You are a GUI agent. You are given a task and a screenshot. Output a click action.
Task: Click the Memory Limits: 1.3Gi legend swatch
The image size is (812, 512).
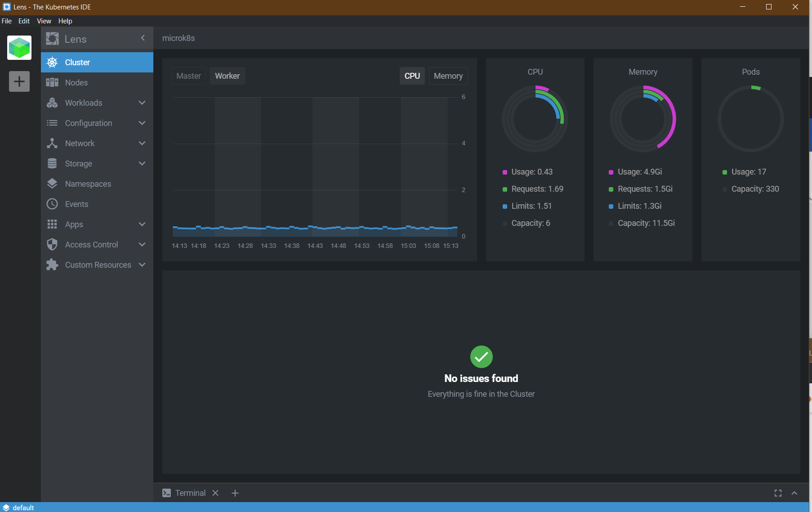click(x=611, y=207)
